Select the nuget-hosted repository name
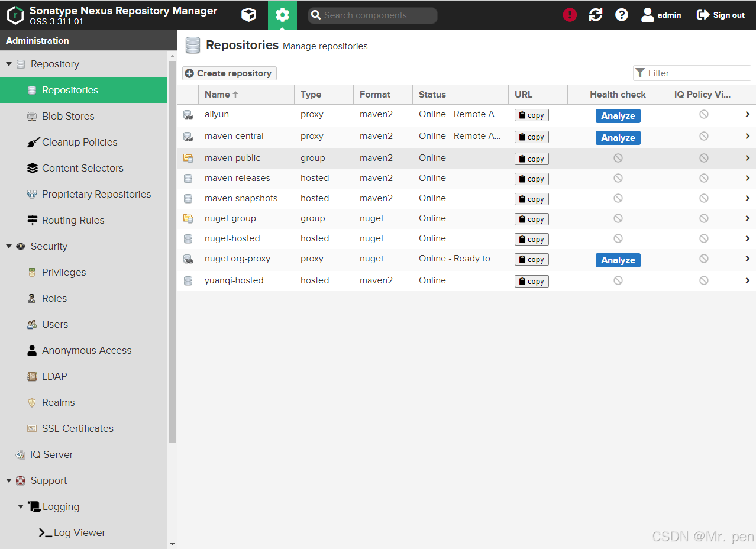 pos(232,238)
